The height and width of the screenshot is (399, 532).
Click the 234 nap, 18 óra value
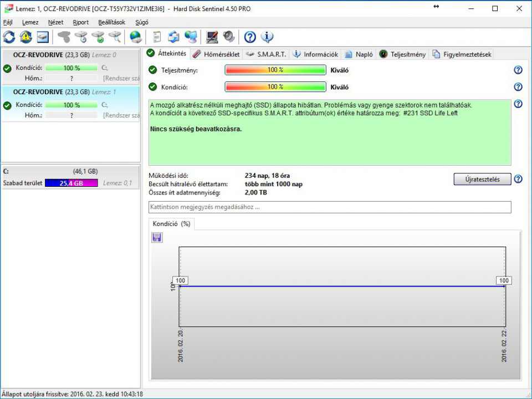tap(267, 176)
